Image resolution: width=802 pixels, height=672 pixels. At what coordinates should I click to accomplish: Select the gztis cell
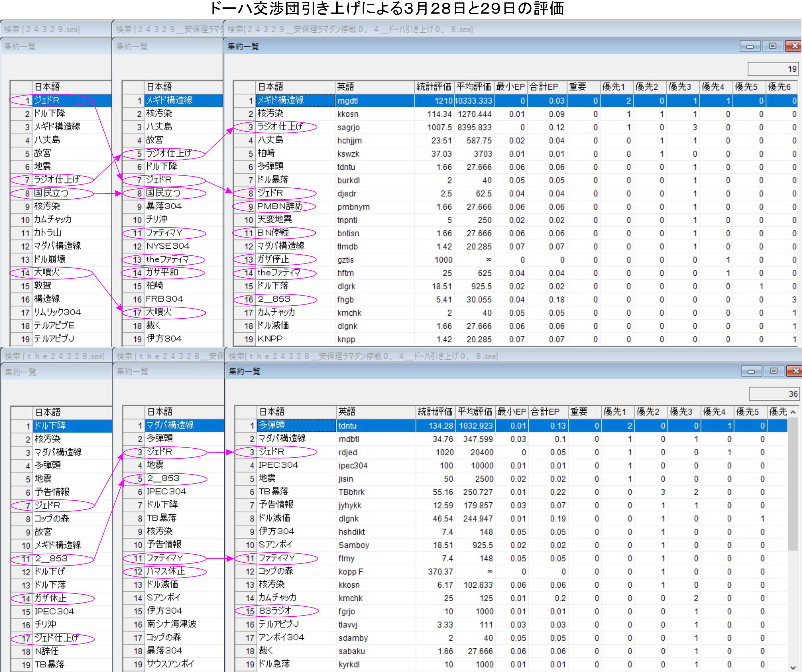(x=375, y=260)
